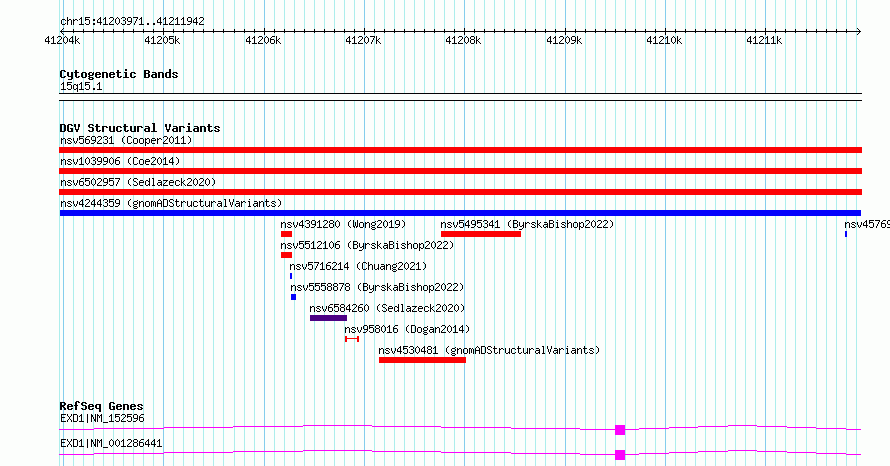
Task: Select the nsv5716214 (Chuang2021) blue feature
Action: (291, 276)
